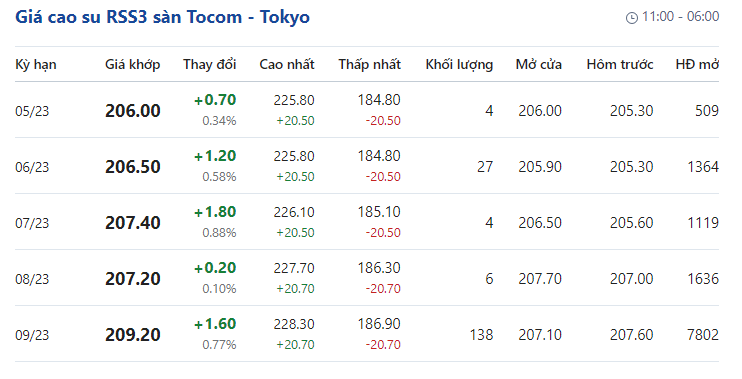Screen dimensions: 742x379
Task: Click the +1.60 change value
Action: pyautogui.click(x=215, y=324)
